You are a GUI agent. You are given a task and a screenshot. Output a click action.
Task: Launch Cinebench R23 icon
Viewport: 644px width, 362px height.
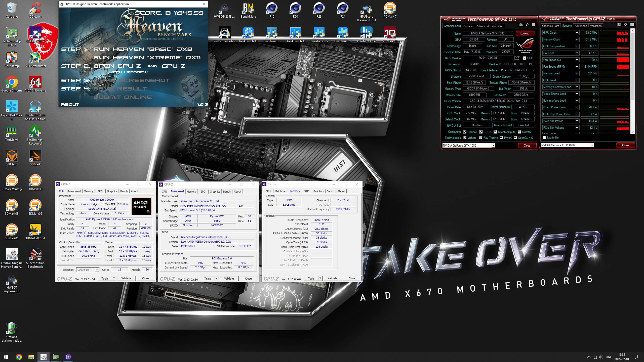pyautogui.click(x=319, y=10)
